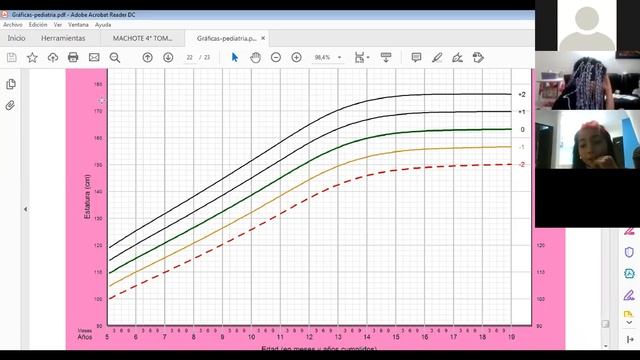Open the page thumbnails panel icon
The image size is (640, 360).
pyautogui.click(x=11, y=84)
